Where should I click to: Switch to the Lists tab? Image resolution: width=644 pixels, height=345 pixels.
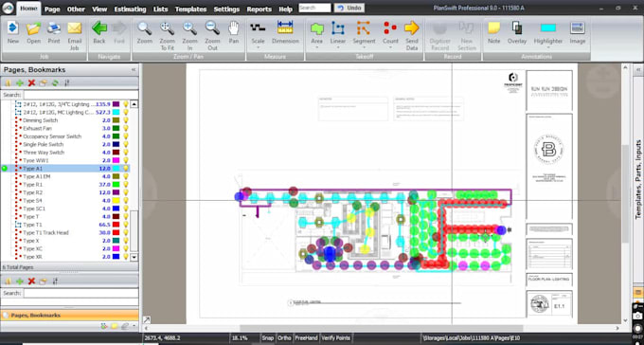click(160, 9)
